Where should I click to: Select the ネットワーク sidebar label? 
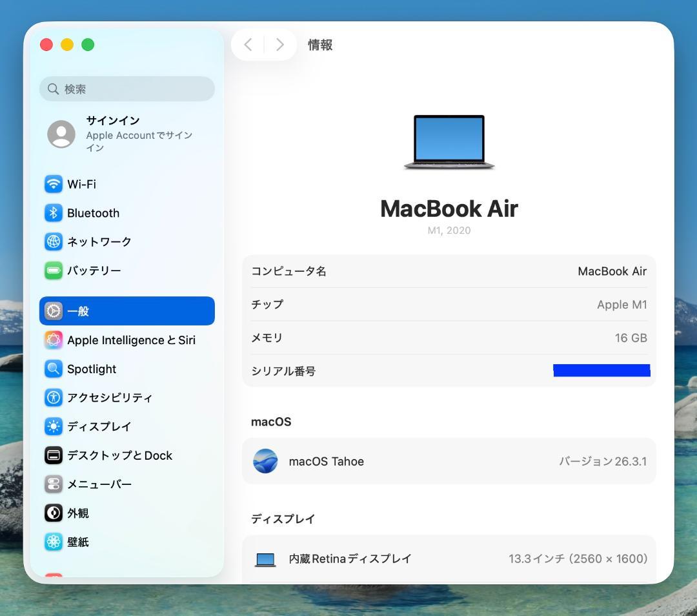[x=99, y=241]
